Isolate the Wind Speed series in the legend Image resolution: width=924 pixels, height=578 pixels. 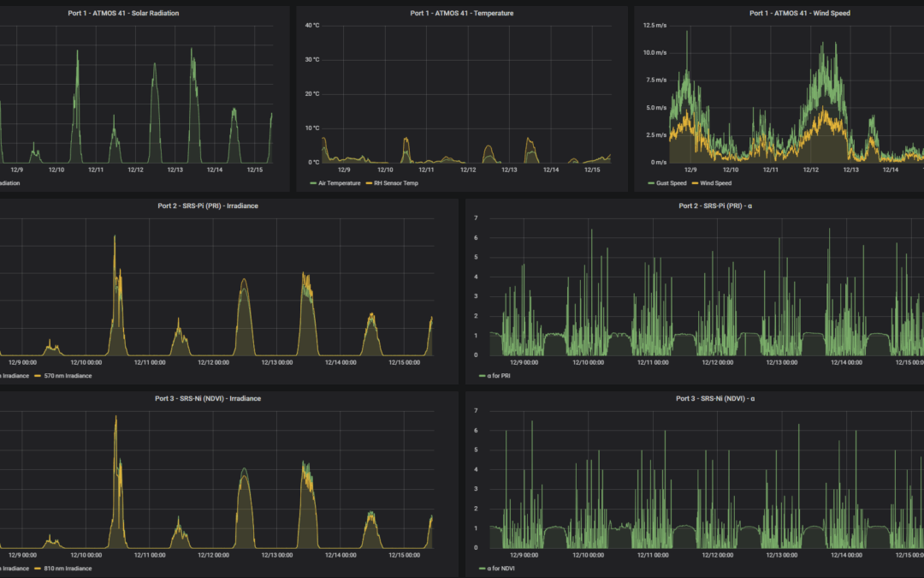coord(718,183)
